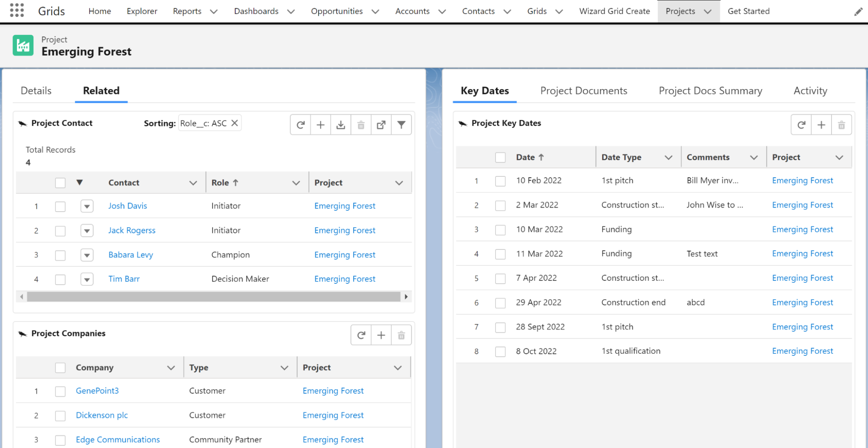Image resolution: width=868 pixels, height=448 pixels.
Task: Click Project Contact delete trash icon
Action: point(361,125)
